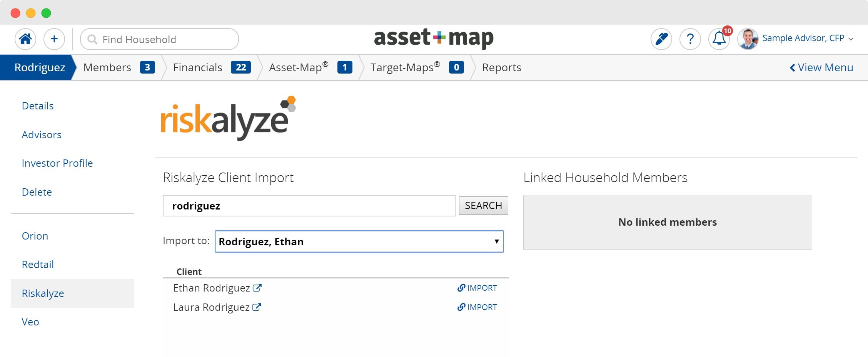This screenshot has height=357, width=868.
Task: Open the Veo integration link
Action: point(30,322)
